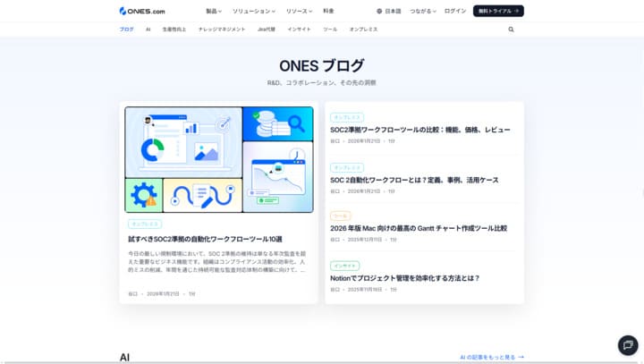Open article SOC2準拠ワークフローツールの比較
The width and height of the screenshot is (644, 364).
click(x=420, y=130)
